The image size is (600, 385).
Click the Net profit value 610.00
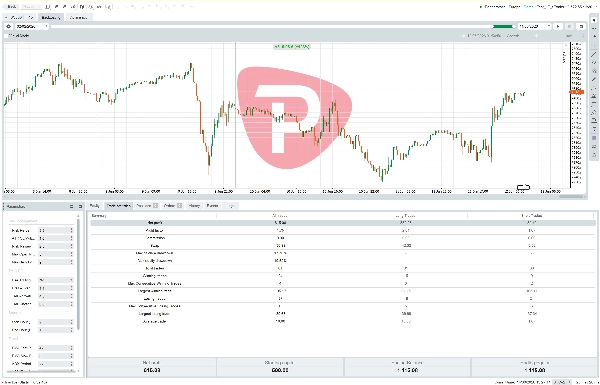152,370
